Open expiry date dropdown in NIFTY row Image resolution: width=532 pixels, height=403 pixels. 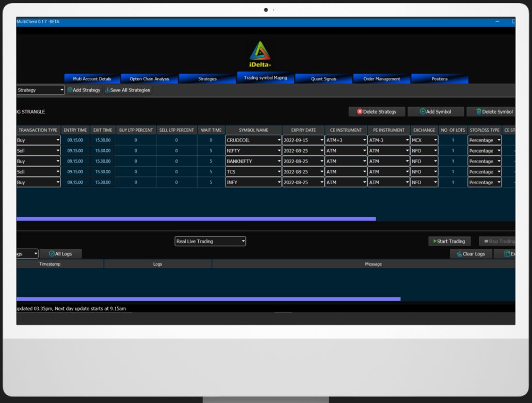point(303,151)
